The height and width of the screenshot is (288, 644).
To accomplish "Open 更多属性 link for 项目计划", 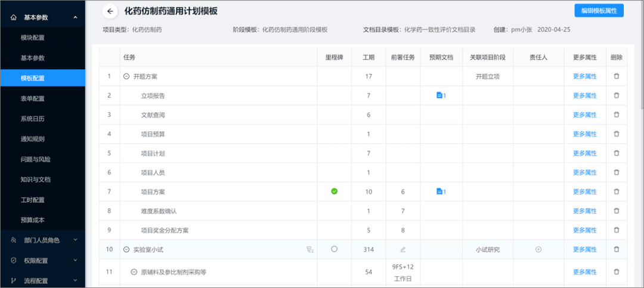I will (x=585, y=153).
